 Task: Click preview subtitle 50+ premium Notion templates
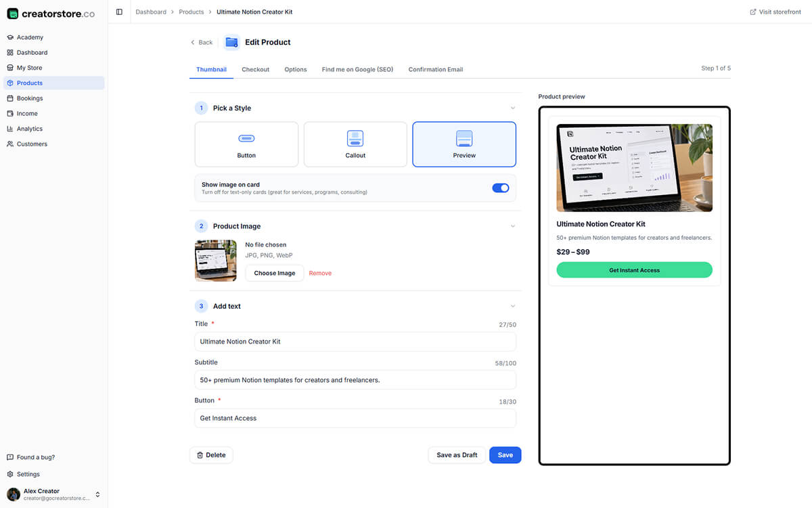[x=634, y=238]
